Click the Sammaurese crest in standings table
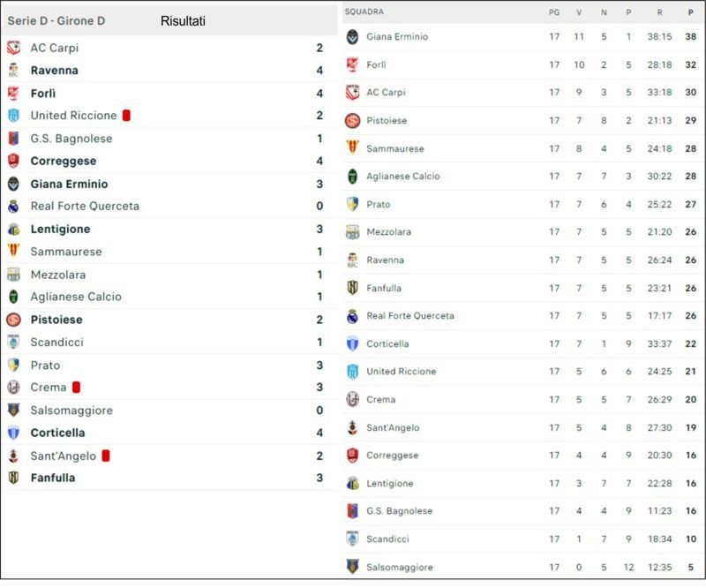The height and width of the screenshot is (588, 706). (352, 148)
